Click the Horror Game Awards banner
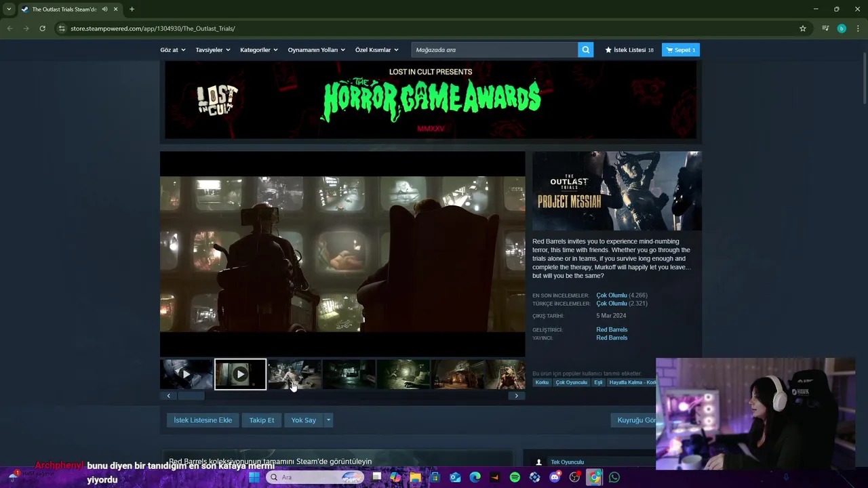Viewport: 868px width, 488px height. point(431,100)
